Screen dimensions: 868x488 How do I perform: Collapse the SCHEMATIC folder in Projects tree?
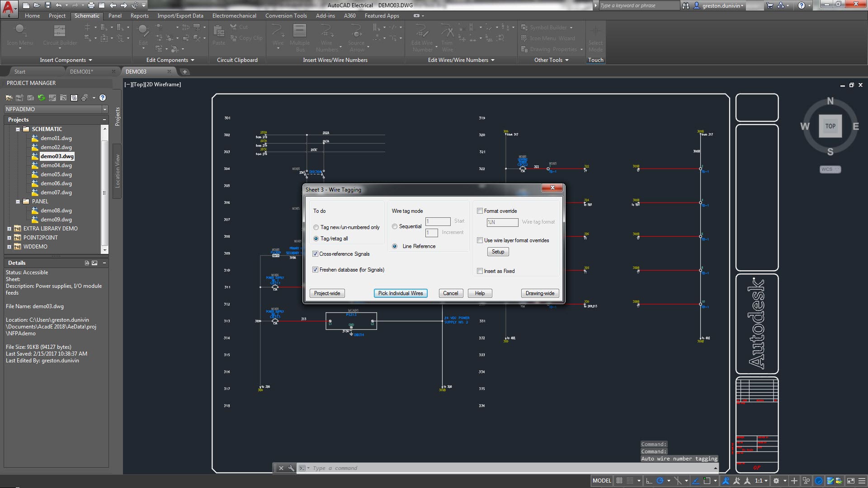click(18, 129)
